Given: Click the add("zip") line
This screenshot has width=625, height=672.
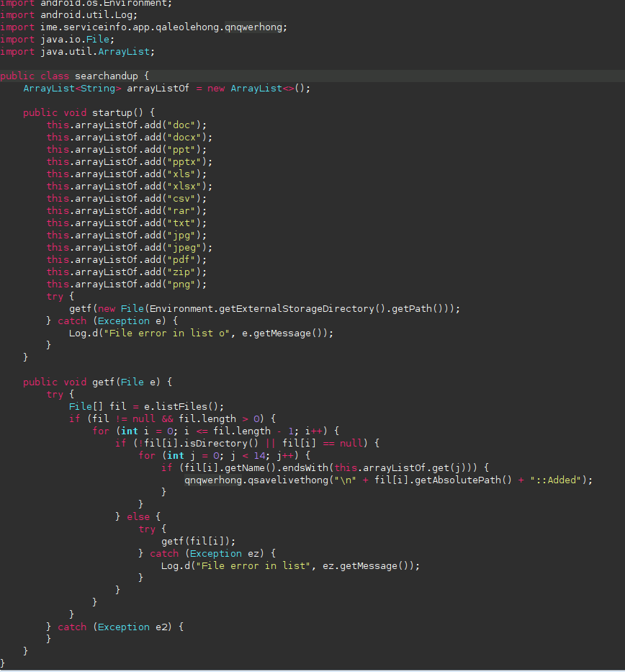Looking at the screenshot, I should (127, 272).
